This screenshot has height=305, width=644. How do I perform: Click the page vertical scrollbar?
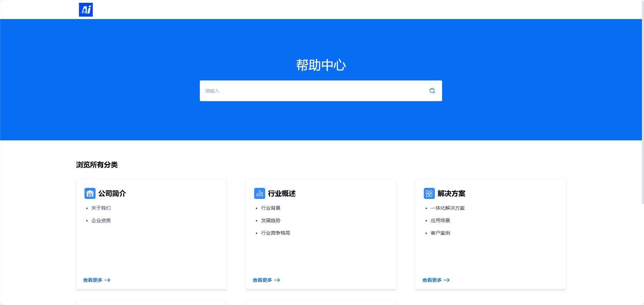click(x=643, y=102)
